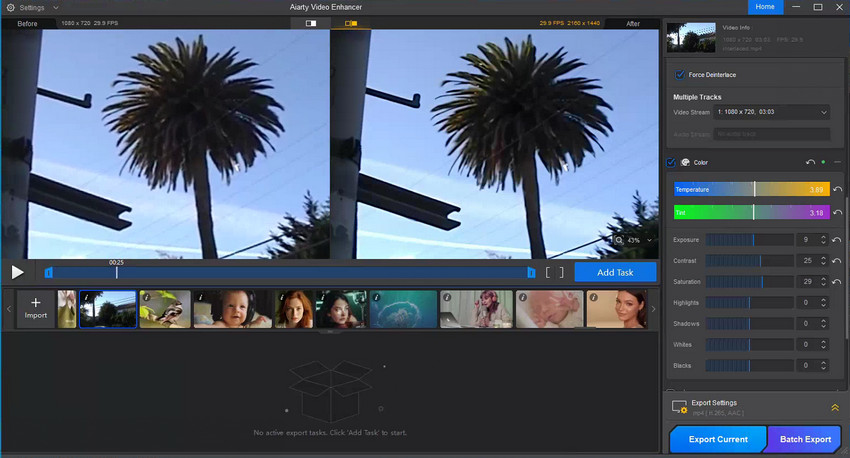850x458 pixels.
Task: Show info on the jellyfish thumbnail
Action: coord(377,297)
